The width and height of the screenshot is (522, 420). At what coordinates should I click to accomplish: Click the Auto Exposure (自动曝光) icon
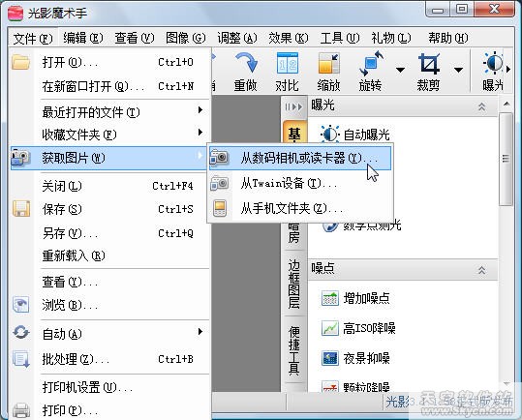[329, 134]
